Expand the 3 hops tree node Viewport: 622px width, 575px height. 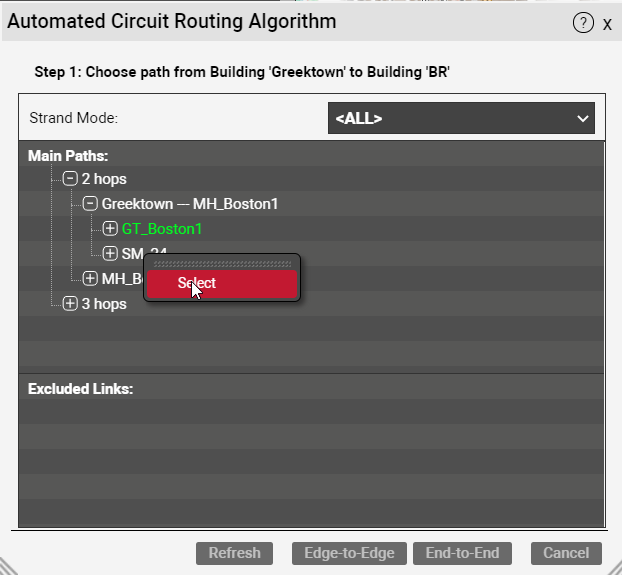point(70,304)
